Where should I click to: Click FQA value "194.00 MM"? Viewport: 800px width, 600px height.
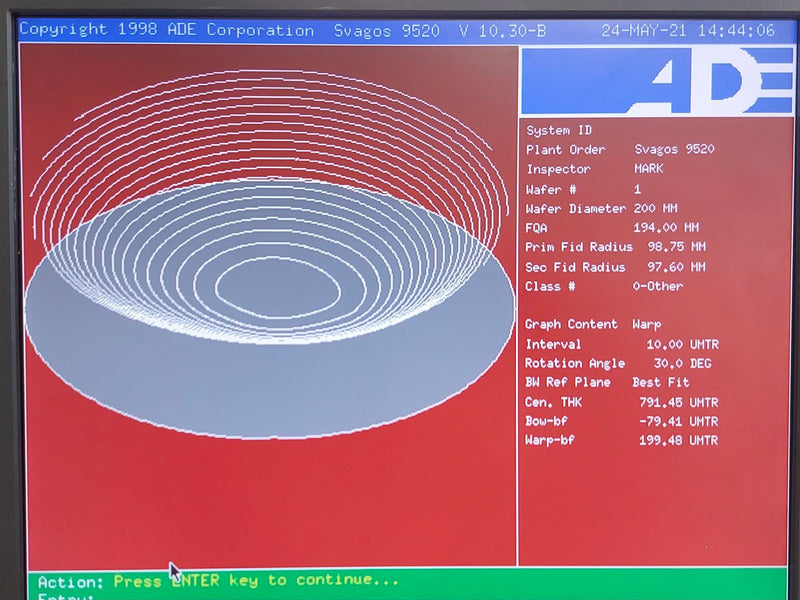666,228
